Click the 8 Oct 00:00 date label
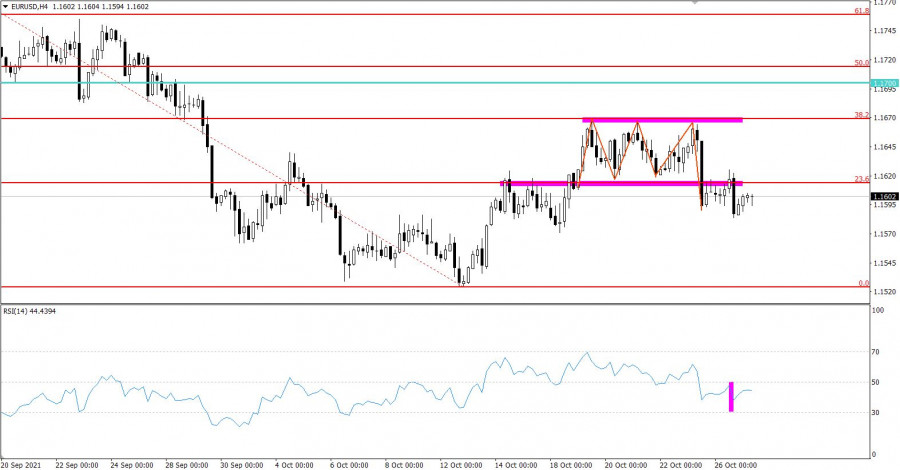Image resolution: width=900 pixels, height=470 pixels. click(405, 465)
